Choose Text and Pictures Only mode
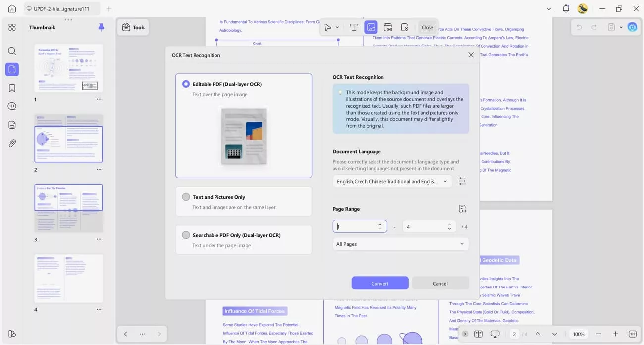644x345 pixels. 186,197
